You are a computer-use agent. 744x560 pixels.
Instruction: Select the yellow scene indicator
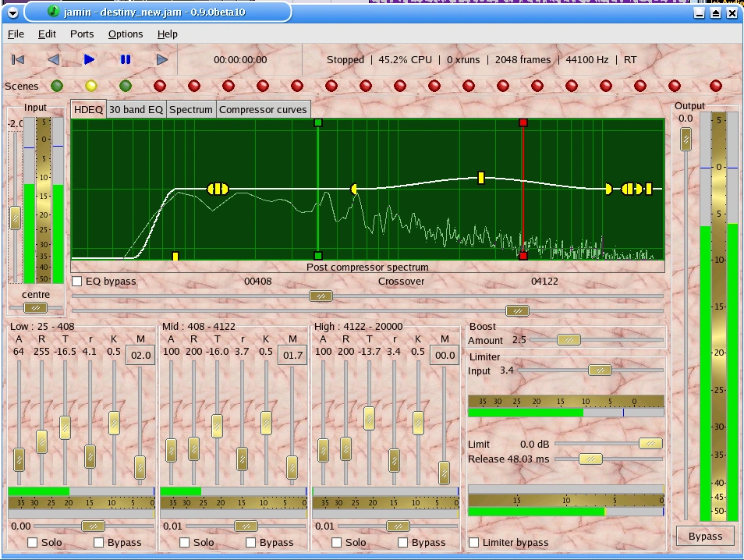tap(91, 86)
